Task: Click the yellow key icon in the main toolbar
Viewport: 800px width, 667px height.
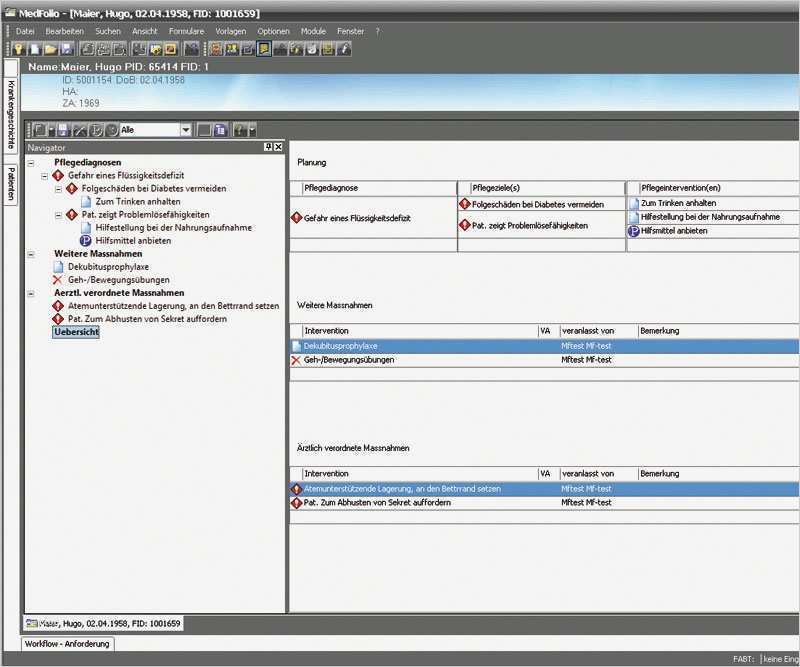Action: pyautogui.click(x=18, y=48)
